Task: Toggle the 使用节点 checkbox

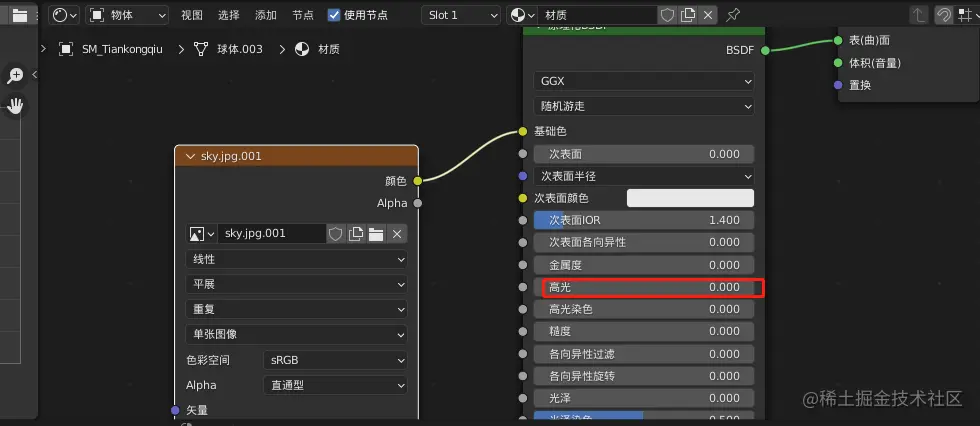Action: [x=334, y=15]
